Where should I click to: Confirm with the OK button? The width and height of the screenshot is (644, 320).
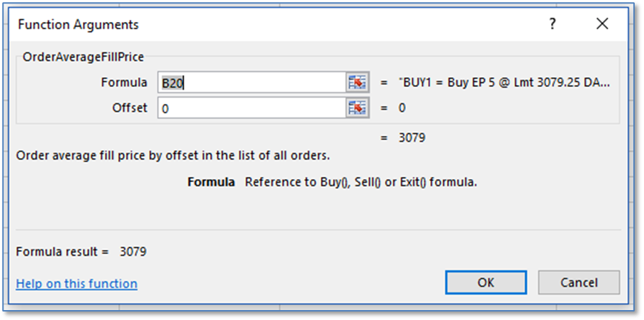click(486, 282)
